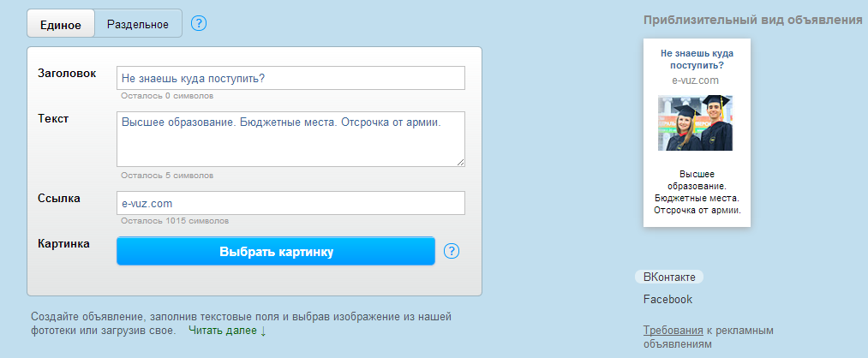Click the Заголовок label
868x358 pixels.
67,73
